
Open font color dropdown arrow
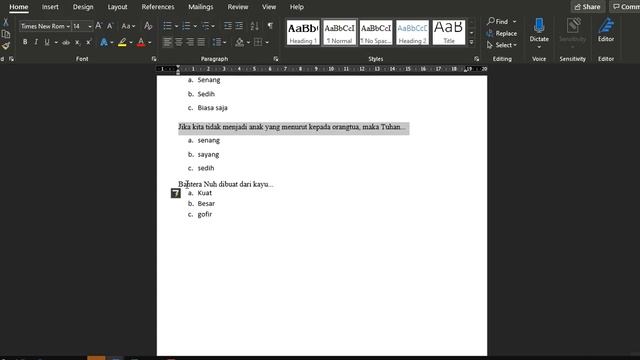pos(150,42)
